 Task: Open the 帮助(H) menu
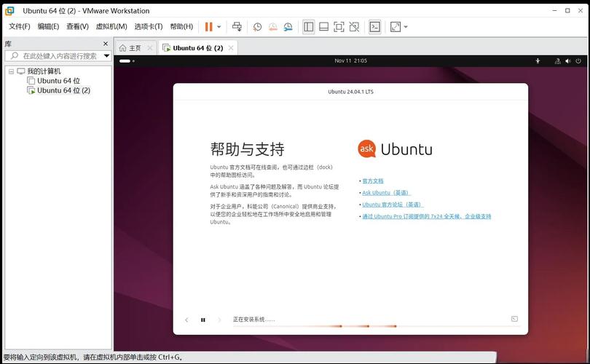tap(181, 26)
